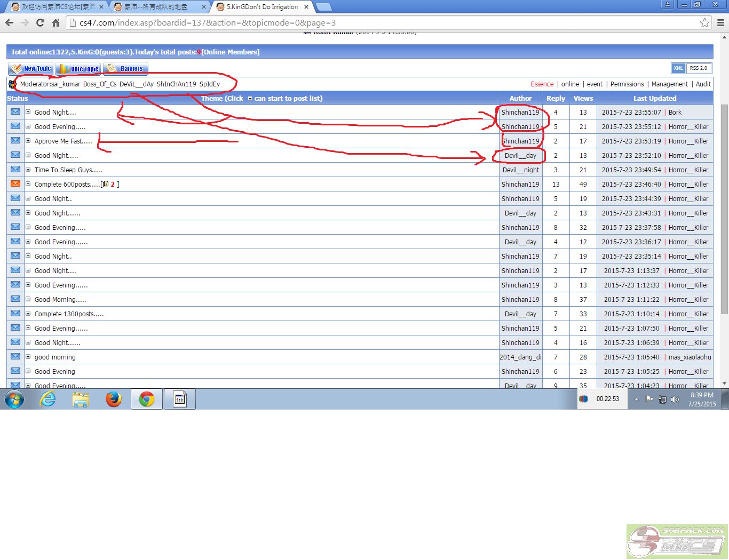Bookmark page with the star icon
Image resolution: width=729 pixels, height=560 pixels.
[x=704, y=23]
